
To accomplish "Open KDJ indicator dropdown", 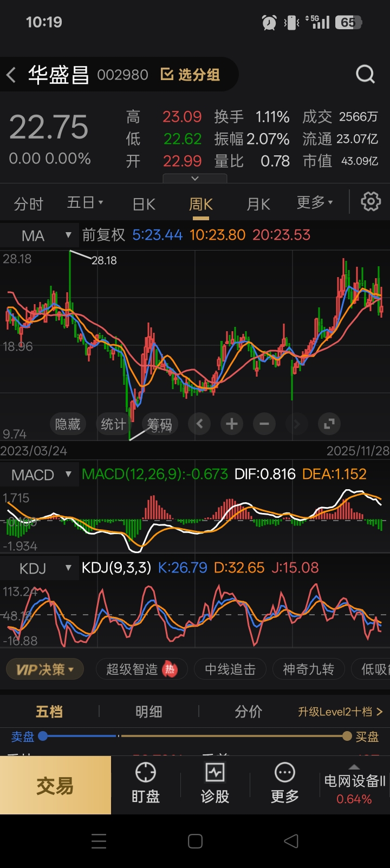I will (40, 568).
